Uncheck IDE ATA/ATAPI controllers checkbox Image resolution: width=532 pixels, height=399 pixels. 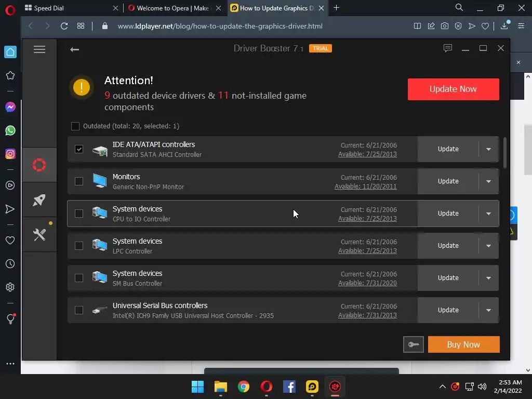[x=79, y=149]
